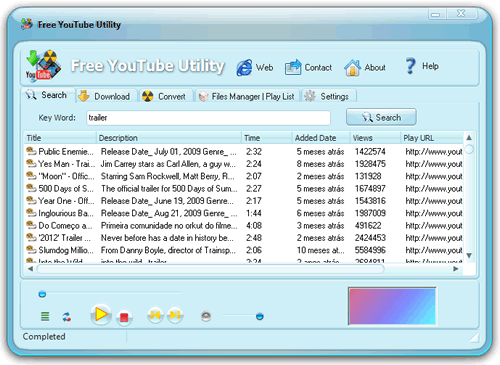Click horizontal scrollbar left arrow
Screen dimensions: 500x365
pyautogui.click(x=30, y=269)
